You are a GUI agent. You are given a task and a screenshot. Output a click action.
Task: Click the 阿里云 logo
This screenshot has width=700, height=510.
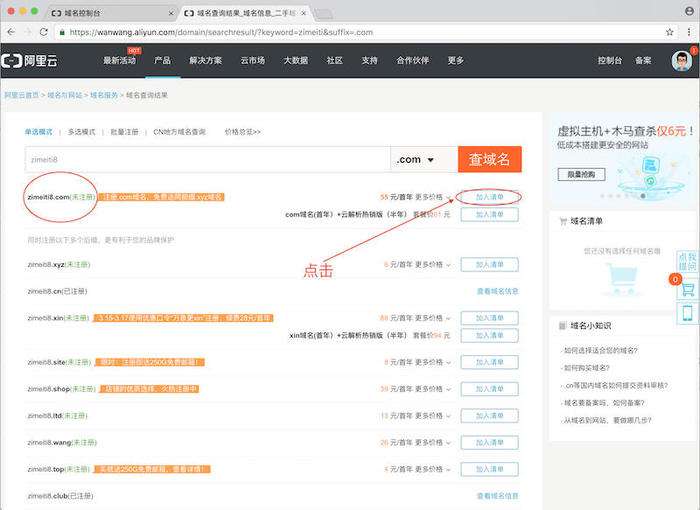click(x=29, y=60)
